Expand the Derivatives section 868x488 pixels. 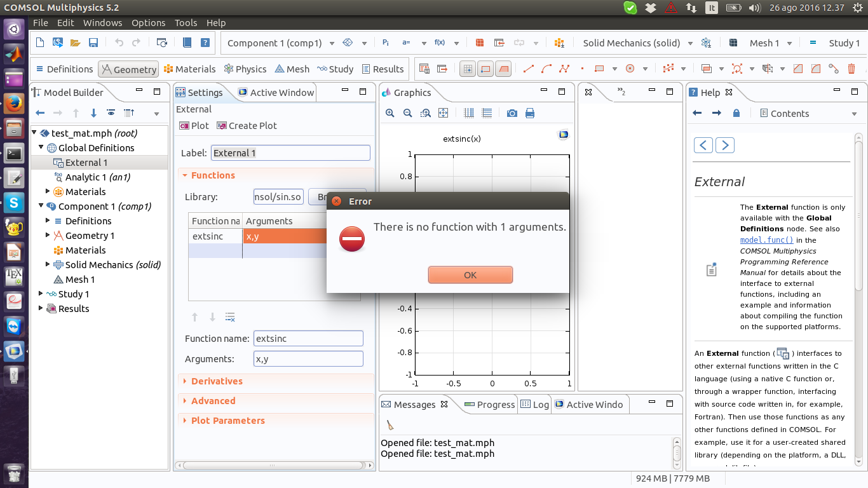[x=217, y=381]
